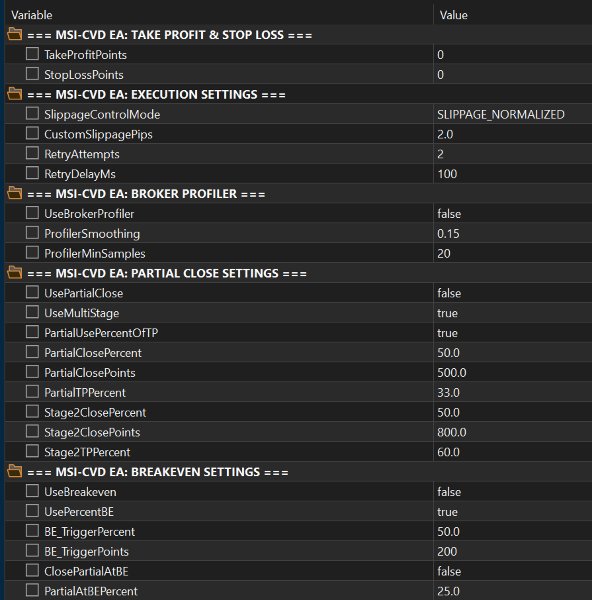Image resolution: width=592 pixels, height=600 pixels.
Task: Change the UseBreakeven false value
Action: click(449, 492)
